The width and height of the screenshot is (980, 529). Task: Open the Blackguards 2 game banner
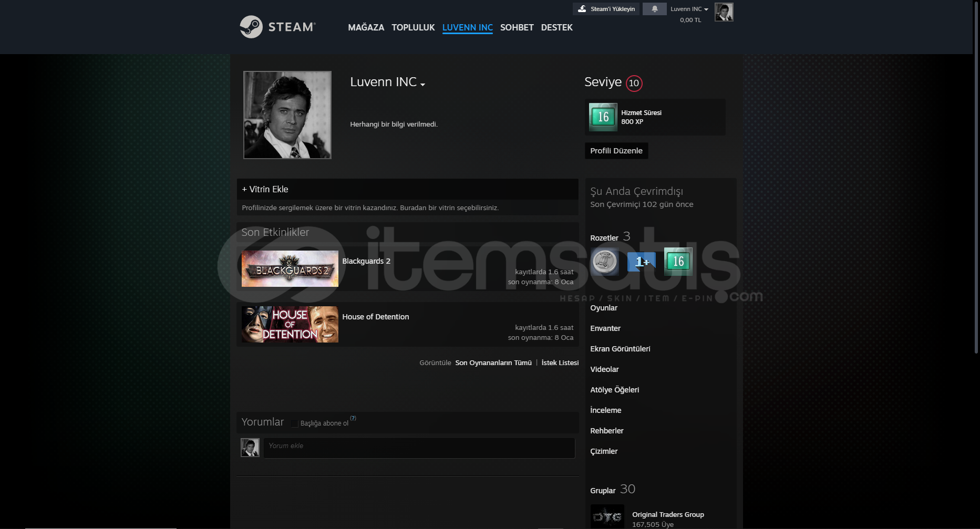(290, 268)
